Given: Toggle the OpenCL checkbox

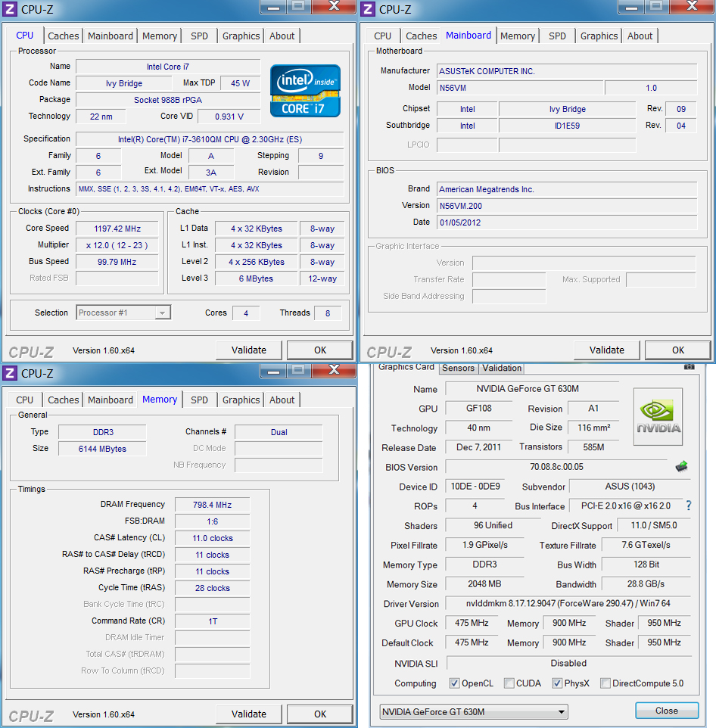Looking at the screenshot, I should (x=454, y=683).
